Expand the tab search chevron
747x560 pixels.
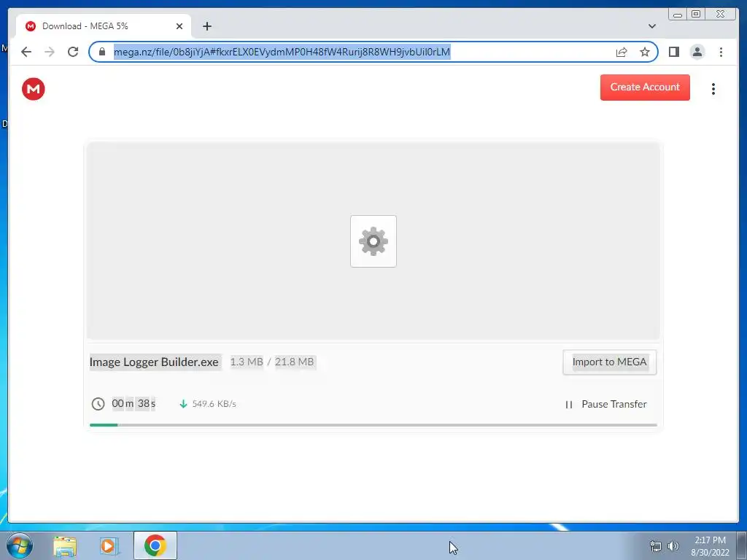point(651,26)
